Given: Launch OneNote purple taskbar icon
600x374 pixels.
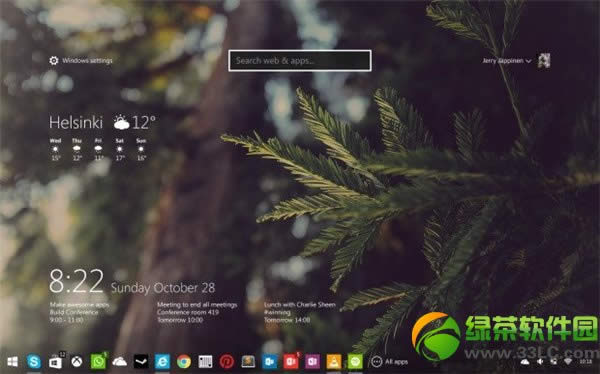Looking at the screenshot, I should point(312,361).
